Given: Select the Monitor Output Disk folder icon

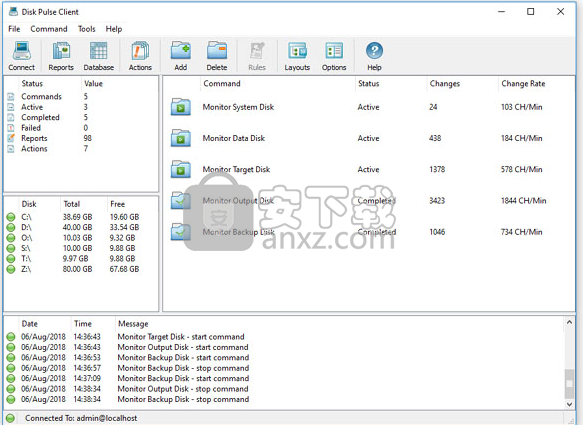Looking at the screenshot, I should [181, 201].
